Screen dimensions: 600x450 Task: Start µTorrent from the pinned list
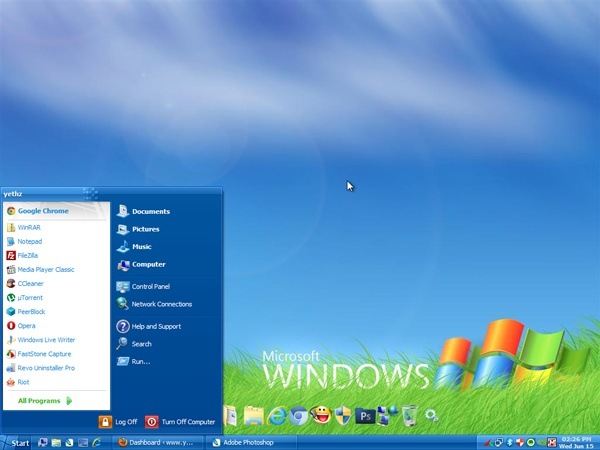pyautogui.click(x=30, y=297)
